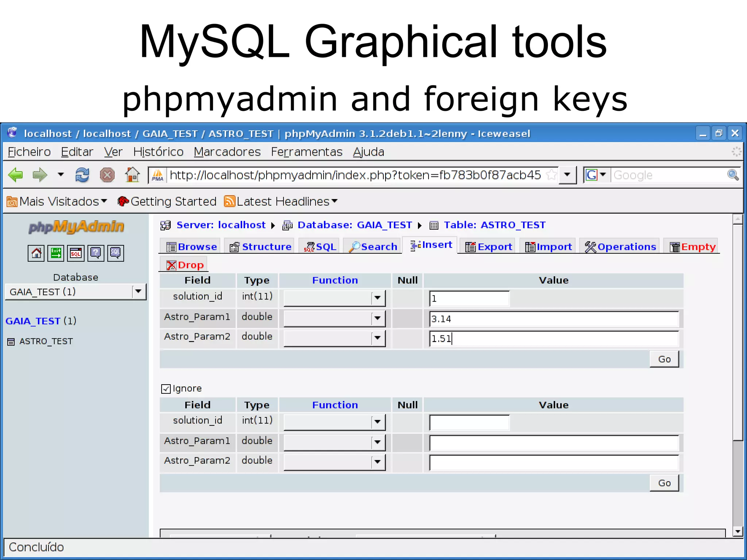Open the Marcadores menu
The height and width of the screenshot is (560, 747).
pyautogui.click(x=227, y=152)
